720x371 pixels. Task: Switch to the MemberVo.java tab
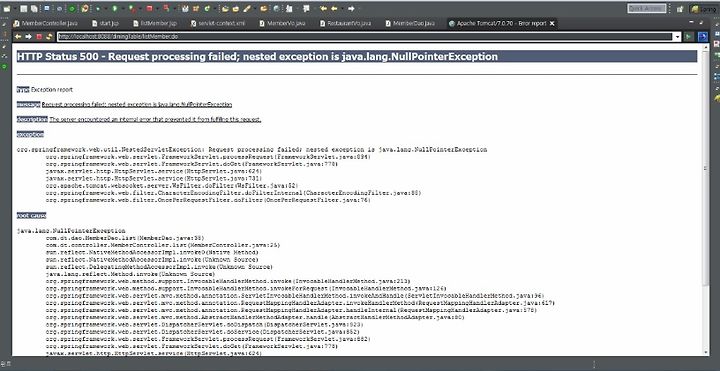[x=282, y=23]
